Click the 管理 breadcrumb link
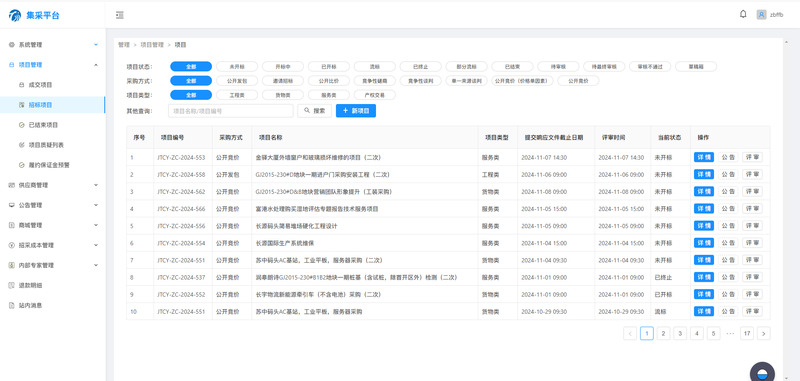Viewport: 800px width, 381px height. click(x=124, y=45)
